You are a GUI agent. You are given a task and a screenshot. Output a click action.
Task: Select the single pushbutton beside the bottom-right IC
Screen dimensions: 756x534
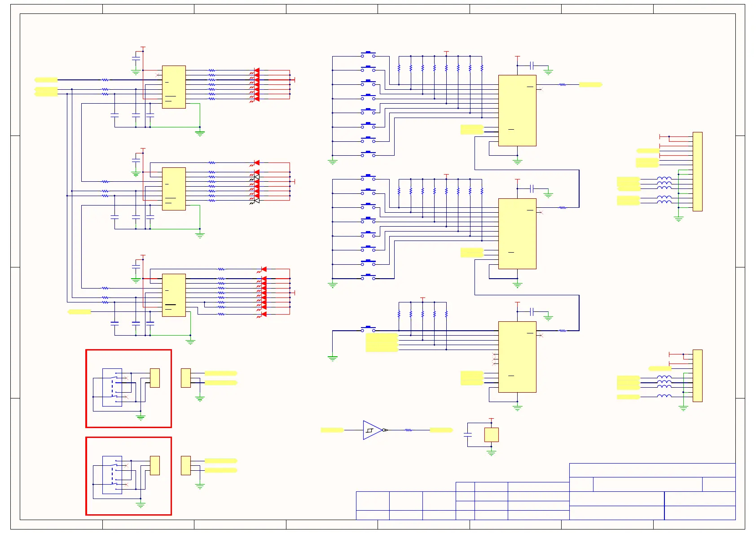coord(368,329)
